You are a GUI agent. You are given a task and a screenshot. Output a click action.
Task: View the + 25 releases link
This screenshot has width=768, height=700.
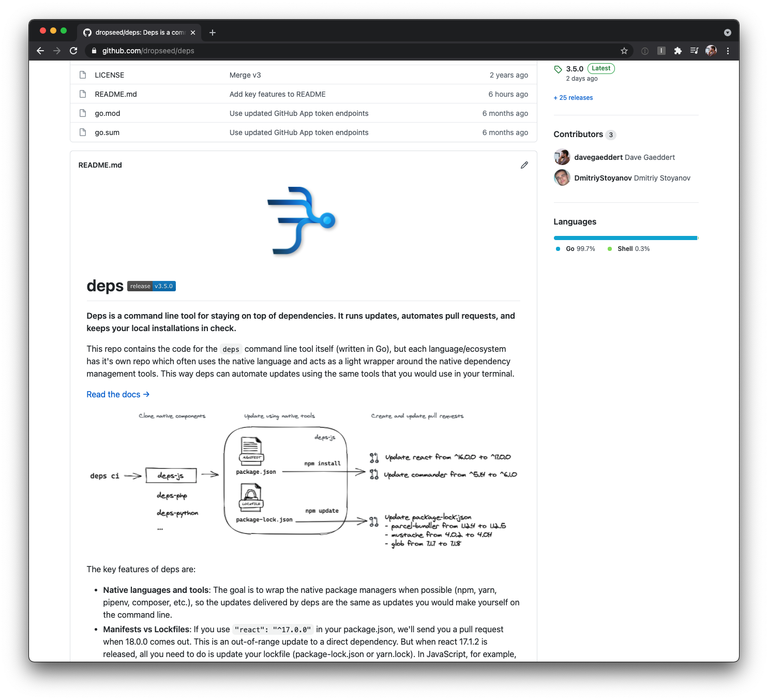tap(573, 98)
